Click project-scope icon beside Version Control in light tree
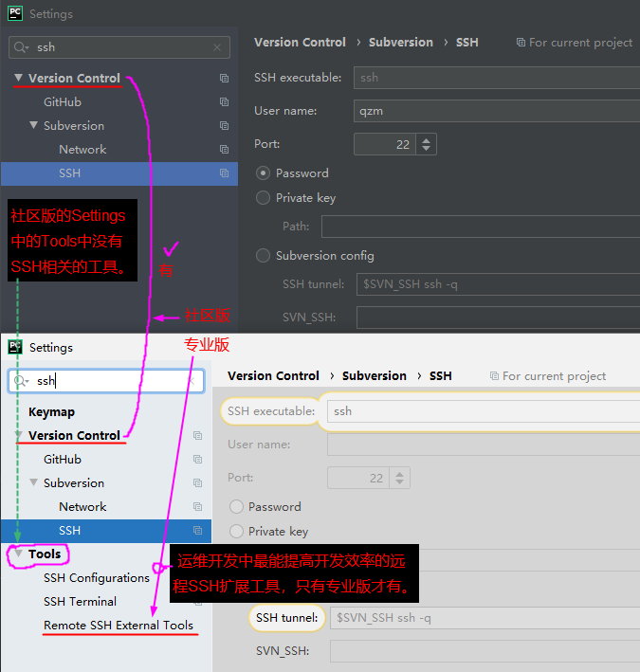 (x=197, y=435)
